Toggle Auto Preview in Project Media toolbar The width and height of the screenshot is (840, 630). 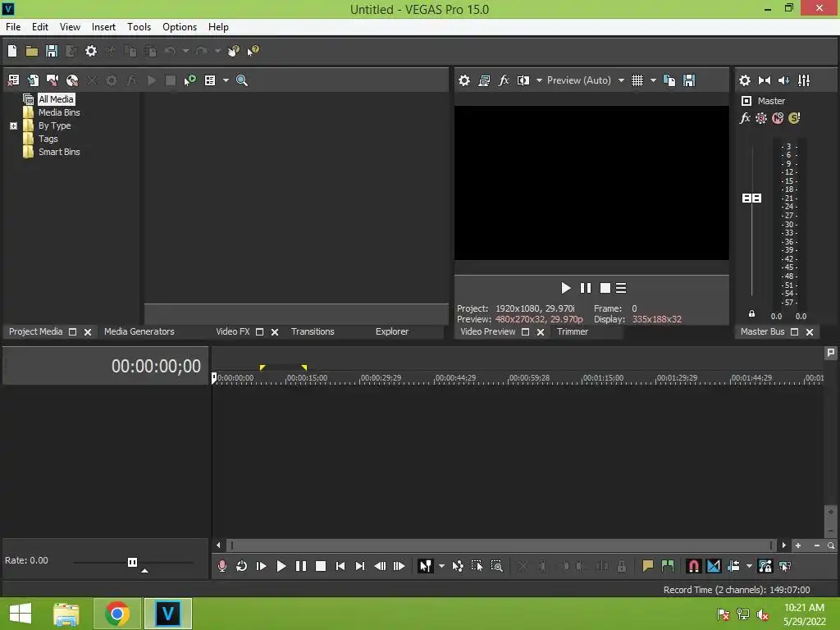190,80
